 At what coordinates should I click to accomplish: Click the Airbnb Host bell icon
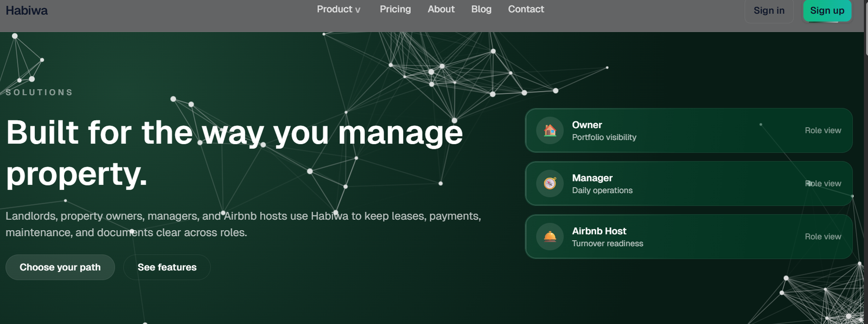click(550, 237)
